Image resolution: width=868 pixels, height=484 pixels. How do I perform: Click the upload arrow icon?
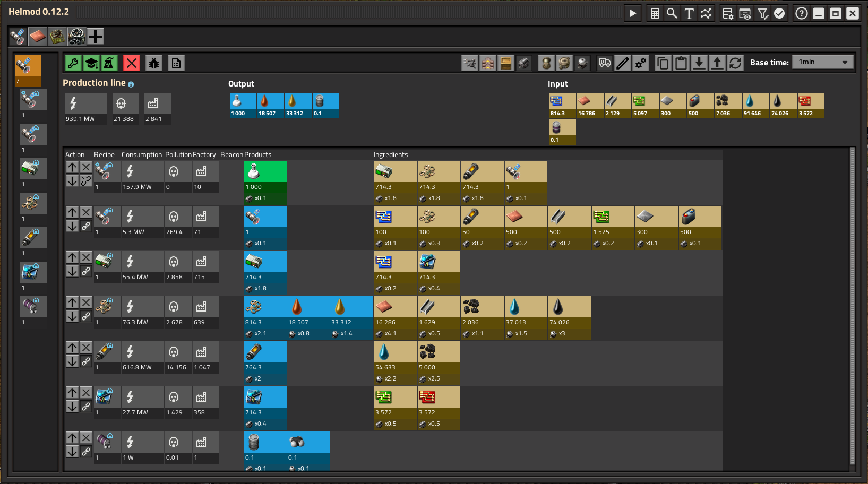pyautogui.click(x=717, y=63)
